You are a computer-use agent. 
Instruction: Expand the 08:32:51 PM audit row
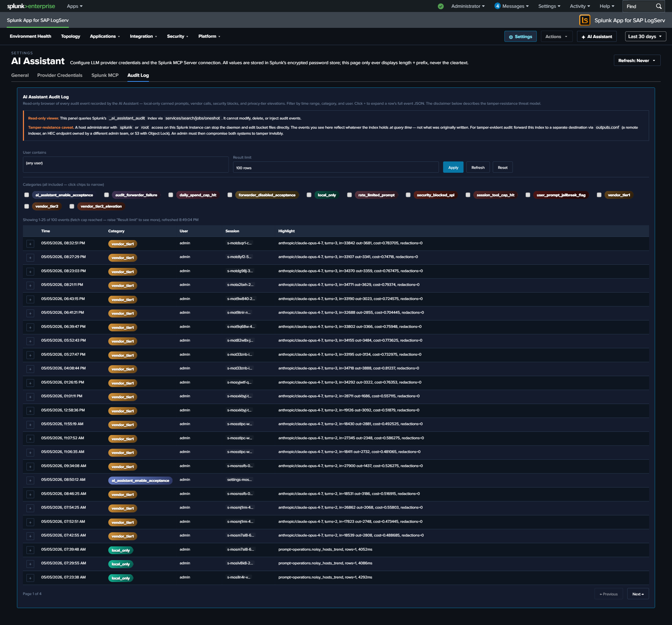(30, 244)
